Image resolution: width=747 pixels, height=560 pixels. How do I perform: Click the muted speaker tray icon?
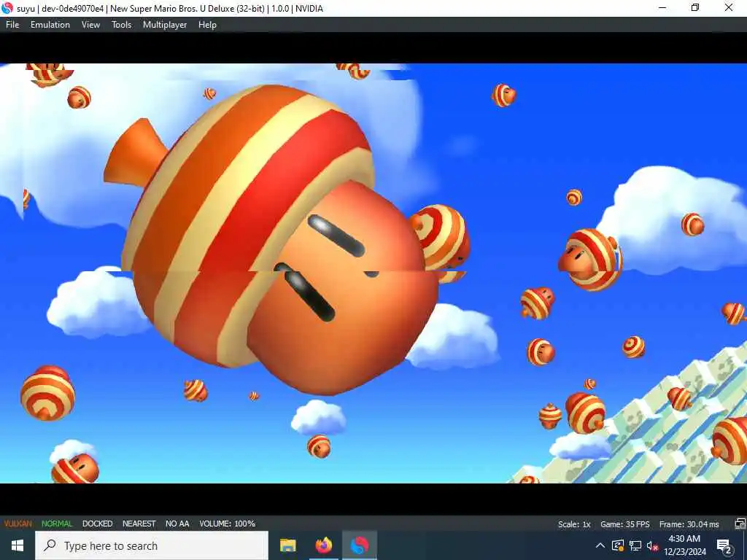pyautogui.click(x=652, y=545)
